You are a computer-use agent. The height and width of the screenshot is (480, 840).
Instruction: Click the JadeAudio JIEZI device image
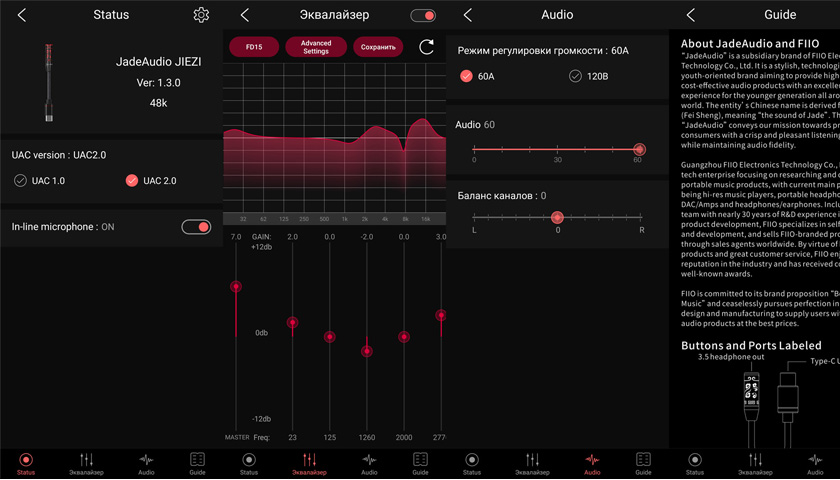(48, 83)
